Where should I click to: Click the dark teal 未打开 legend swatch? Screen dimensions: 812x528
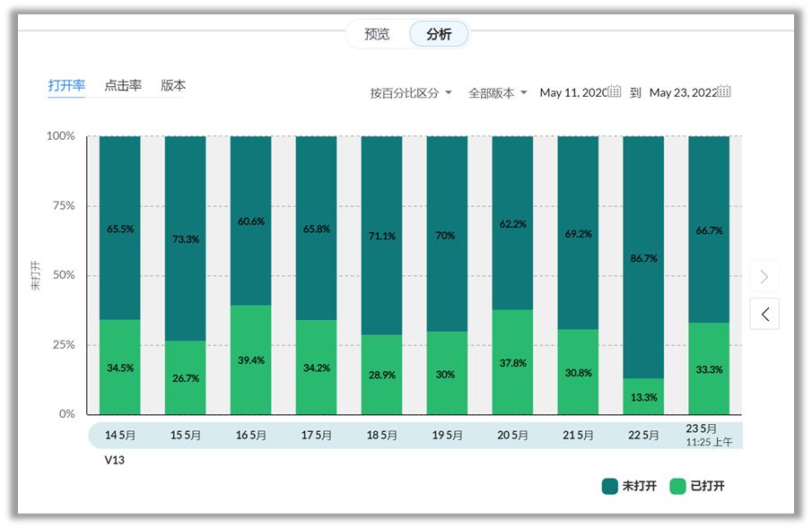[x=610, y=486]
